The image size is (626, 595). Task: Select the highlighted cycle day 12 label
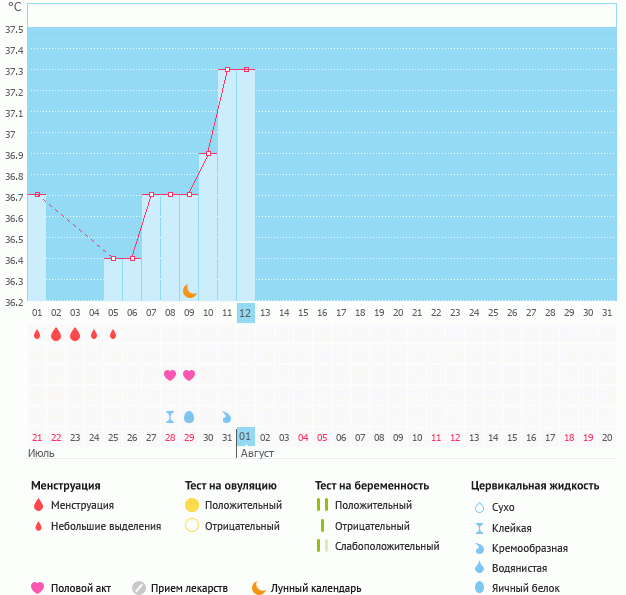[246, 313]
